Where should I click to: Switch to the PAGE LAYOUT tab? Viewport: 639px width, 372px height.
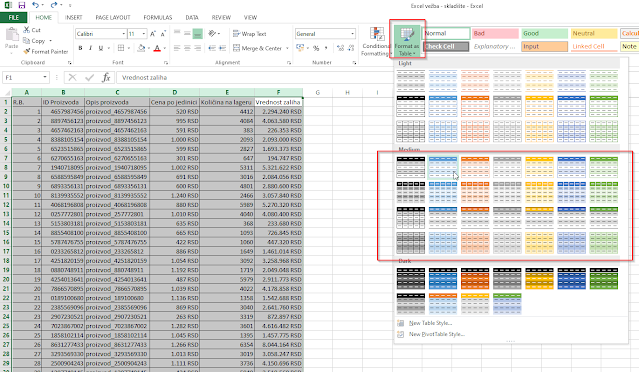click(113, 18)
